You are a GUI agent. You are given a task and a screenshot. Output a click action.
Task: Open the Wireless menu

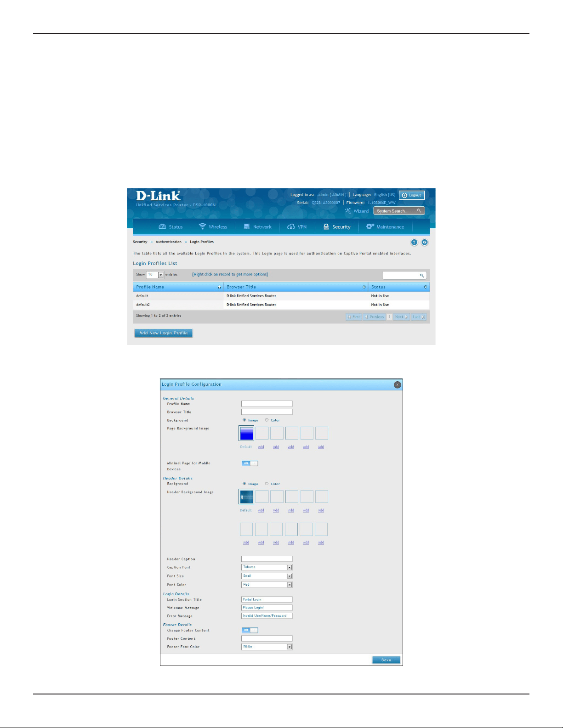[x=213, y=227]
